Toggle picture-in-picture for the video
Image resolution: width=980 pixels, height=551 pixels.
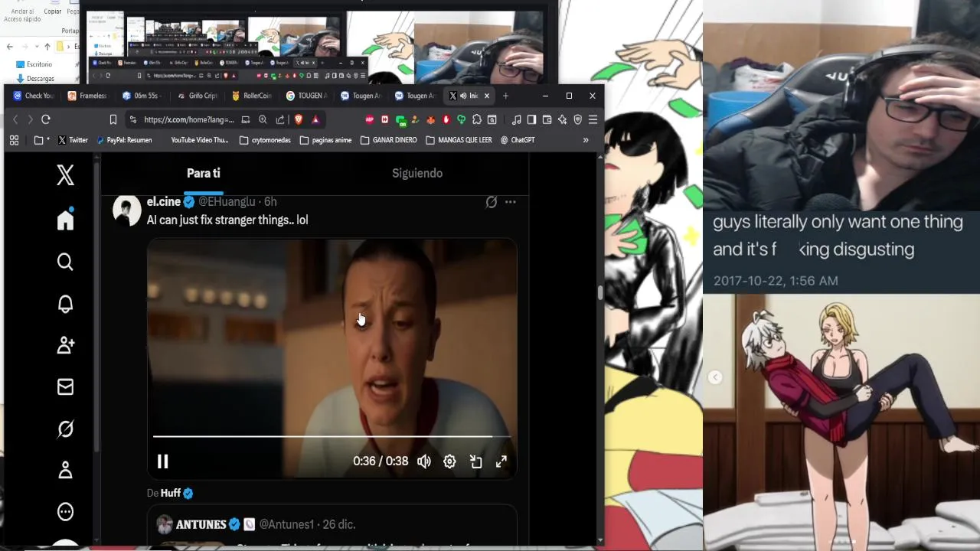point(475,461)
